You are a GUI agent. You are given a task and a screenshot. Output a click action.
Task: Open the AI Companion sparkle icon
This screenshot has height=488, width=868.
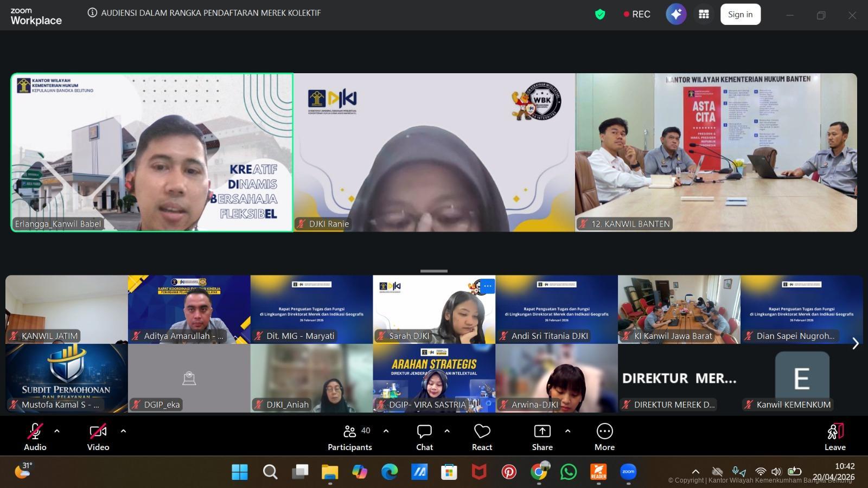pos(676,15)
